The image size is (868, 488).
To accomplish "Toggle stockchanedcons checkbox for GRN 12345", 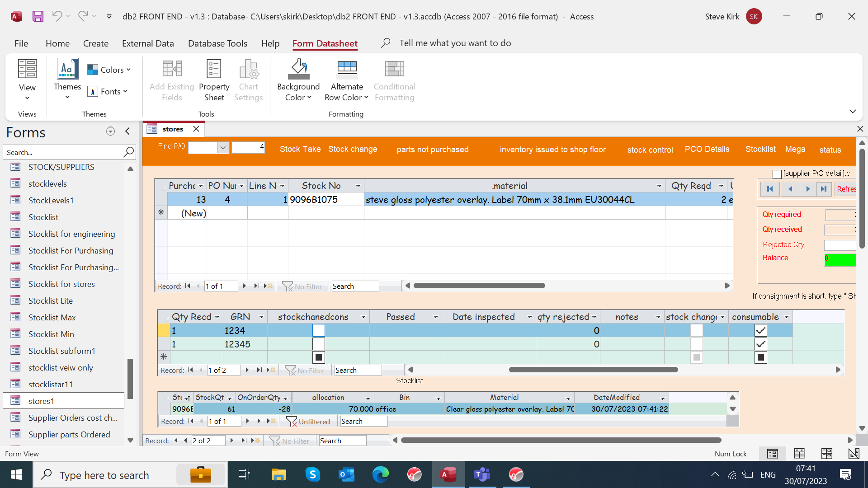I will click(319, 344).
